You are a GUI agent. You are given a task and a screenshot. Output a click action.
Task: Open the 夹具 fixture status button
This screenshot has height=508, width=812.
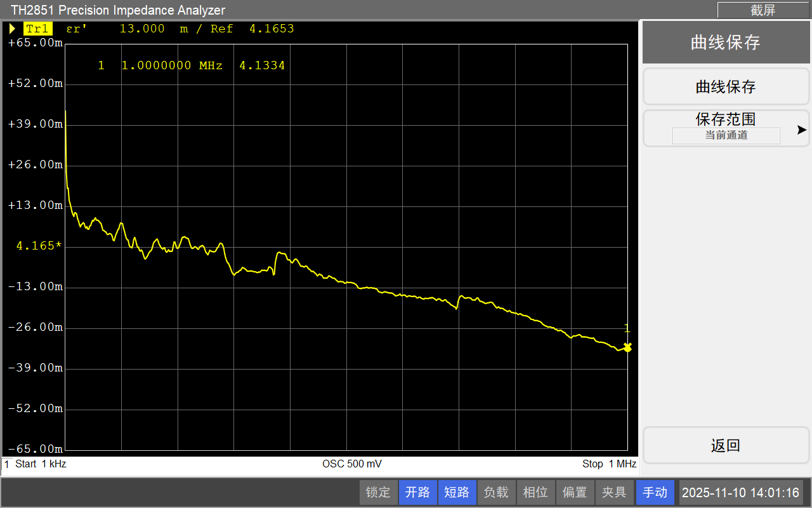[x=614, y=492]
